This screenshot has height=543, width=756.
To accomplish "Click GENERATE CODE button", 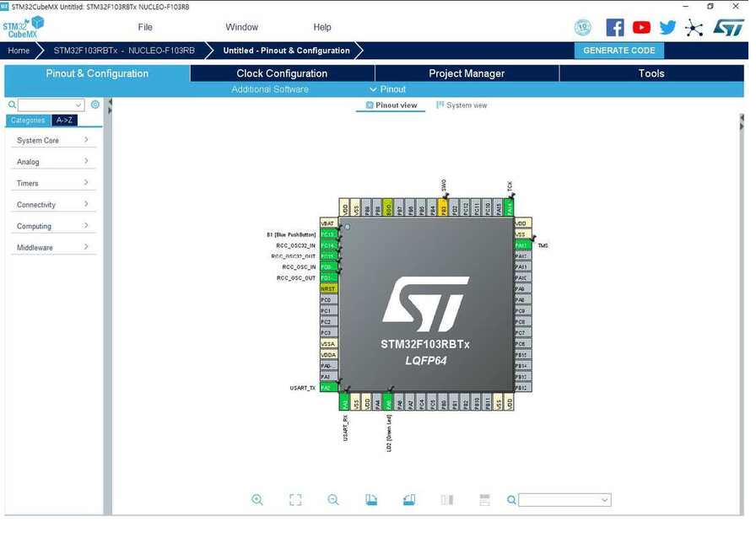I will (619, 51).
